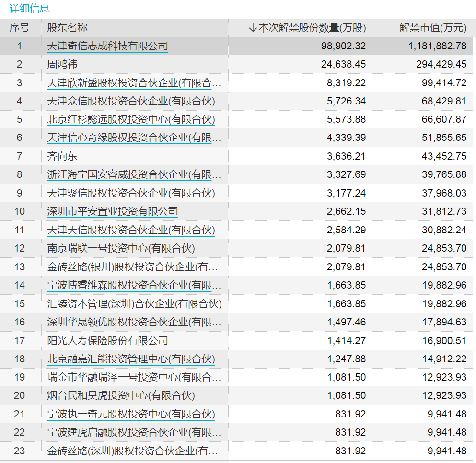Image resolution: width=476 pixels, height=463 pixels.
Task: Click share quantity 2,584.29
Action: 347,230
